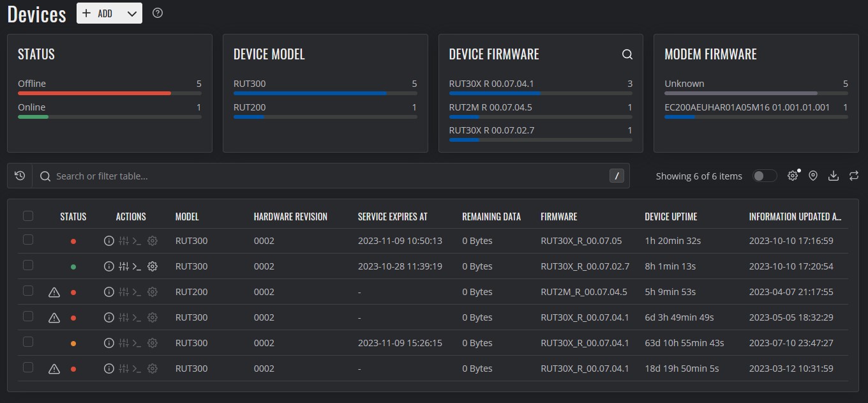The height and width of the screenshot is (403, 868).
Task: Sort by HARDWARE REVISION column header
Action: tap(290, 217)
